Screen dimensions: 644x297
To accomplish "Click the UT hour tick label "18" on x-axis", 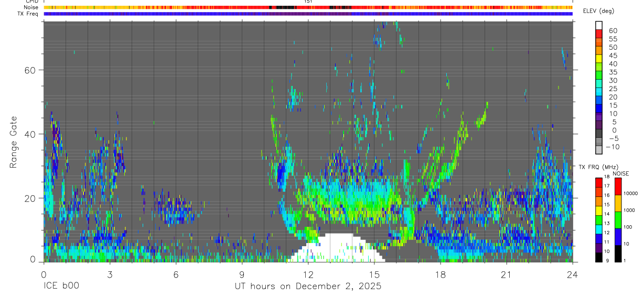I will pos(440,274).
